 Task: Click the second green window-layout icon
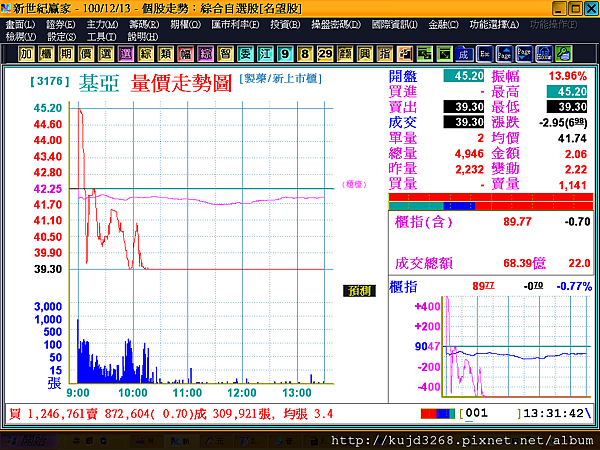445,54
